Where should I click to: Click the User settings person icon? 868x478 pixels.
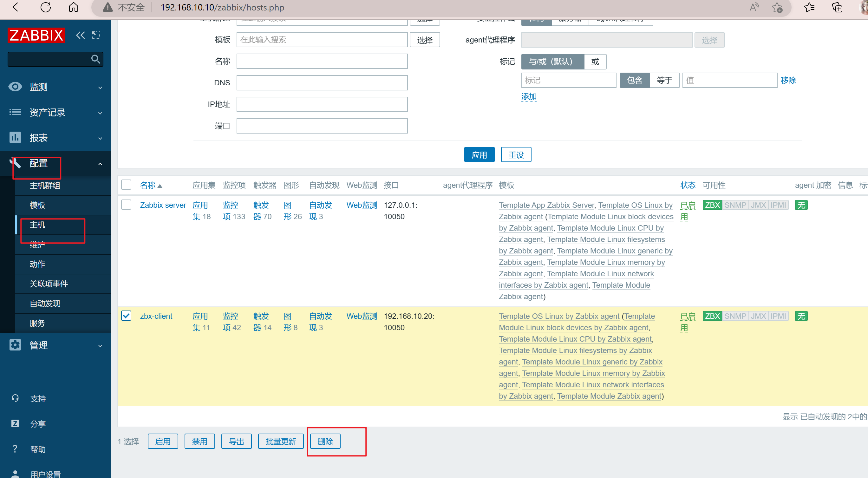[x=15, y=474]
